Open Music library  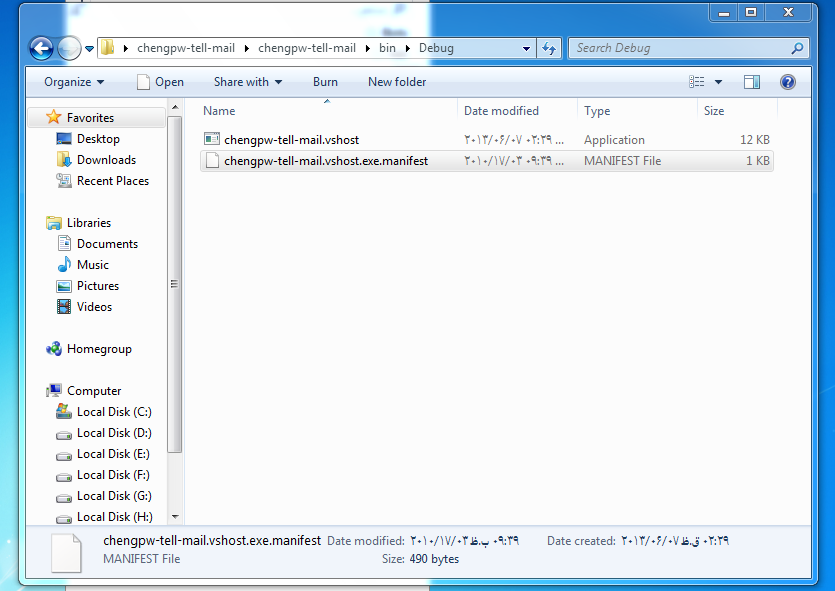tap(93, 265)
